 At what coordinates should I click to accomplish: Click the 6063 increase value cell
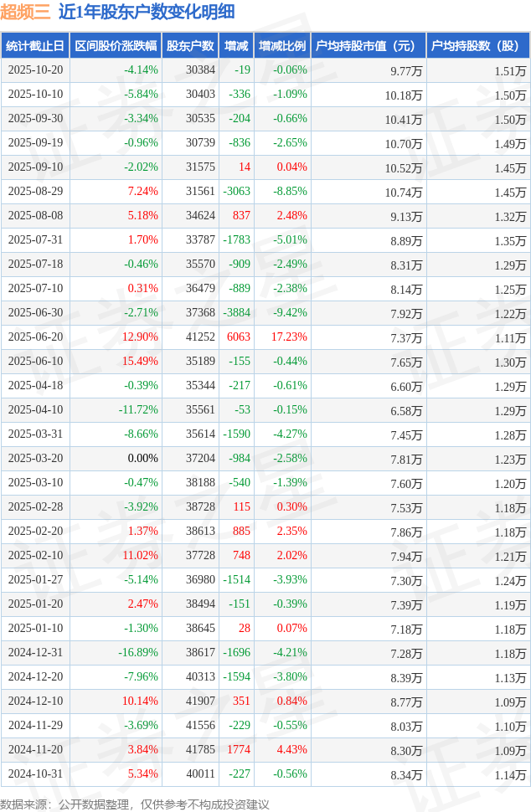238,337
